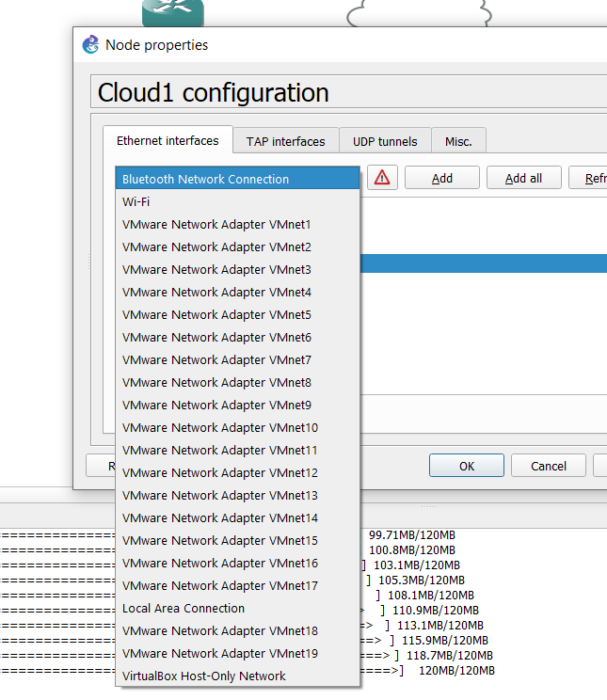Select VirtualBox Host-Only Network entry
Image resolution: width=607 pixels, height=700 pixels.
coord(237,676)
